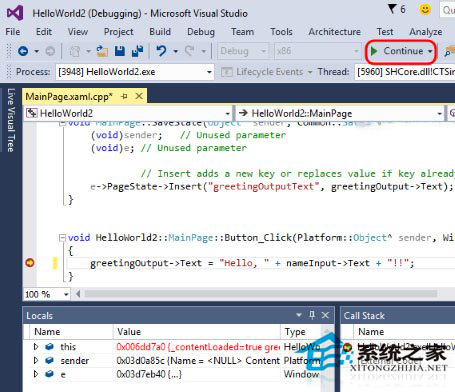
Task: Click the grayed Redo icon
Action: coord(190,51)
